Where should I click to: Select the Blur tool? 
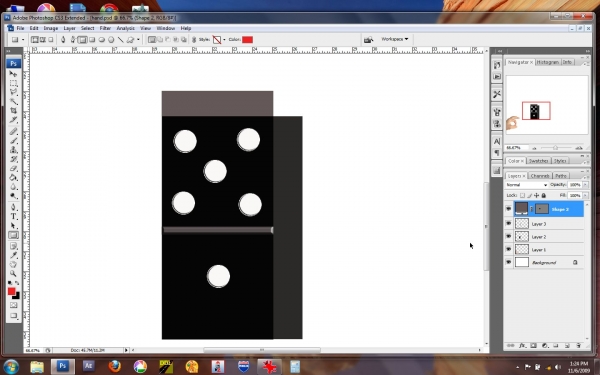click(13, 187)
